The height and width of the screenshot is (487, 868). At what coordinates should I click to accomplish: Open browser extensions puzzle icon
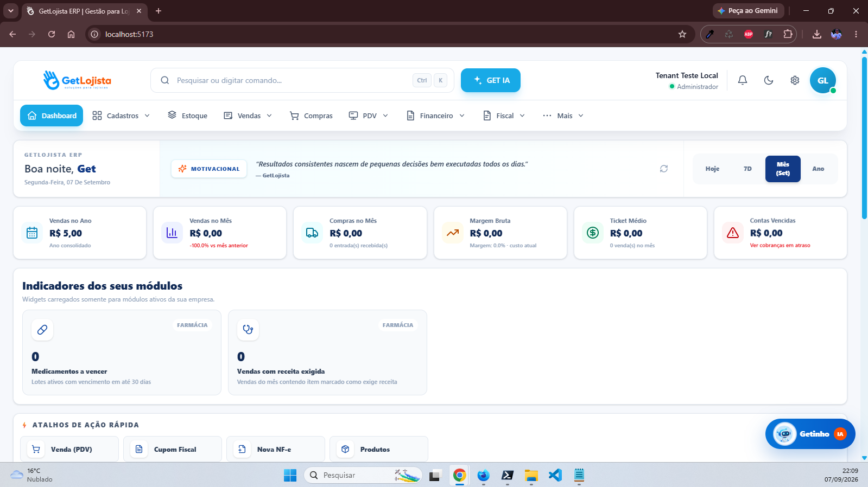(x=788, y=34)
